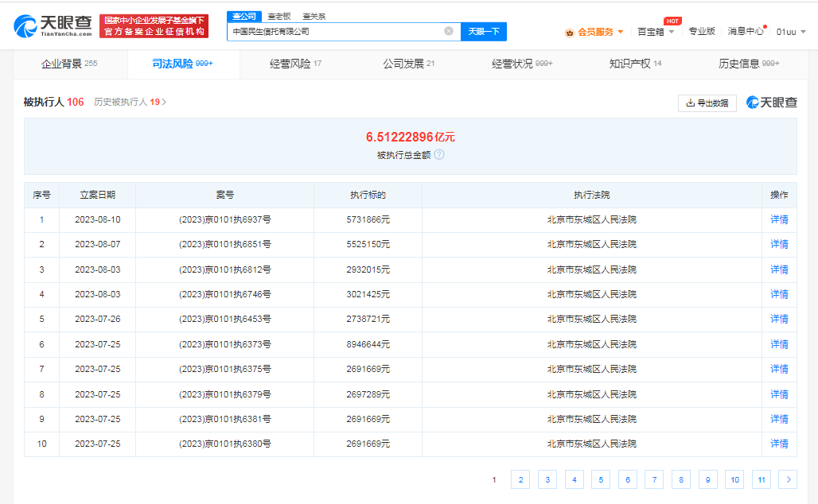
Task: Click the help question mark beside 被执行总金额
Action: 439,155
